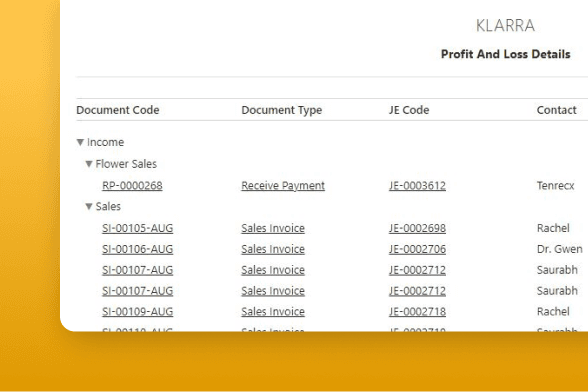588x392 pixels.
Task: Open journal entry JE-0002698
Action: tap(417, 228)
